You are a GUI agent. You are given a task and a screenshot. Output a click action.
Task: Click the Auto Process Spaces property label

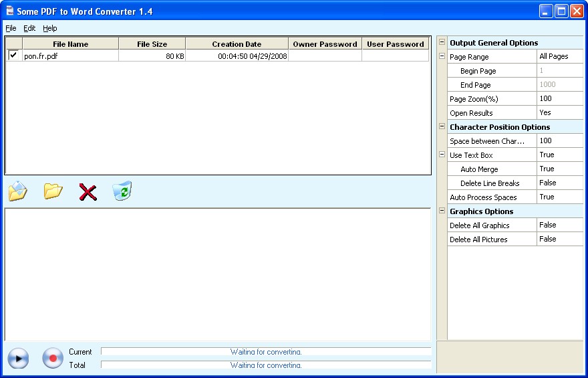click(x=483, y=197)
